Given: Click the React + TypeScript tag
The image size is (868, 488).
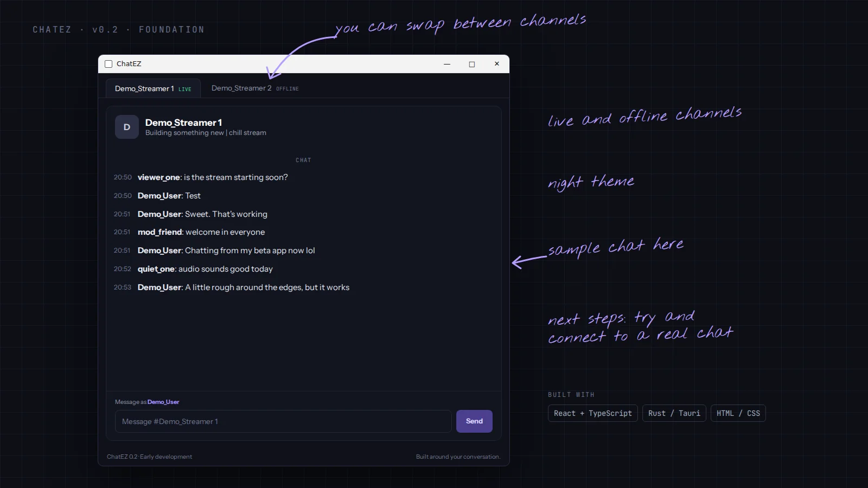Looking at the screenshot, I should [593, 413].
